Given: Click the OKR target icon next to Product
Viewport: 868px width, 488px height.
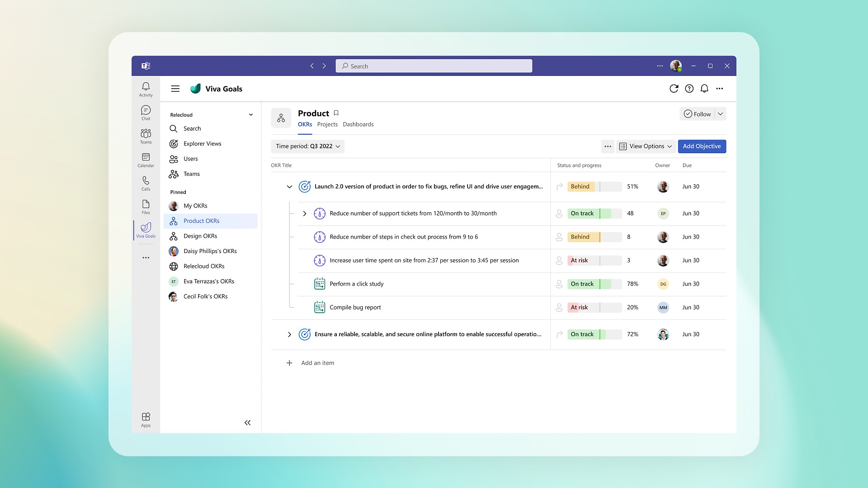Looking at the screenshot, I should pyautogui.click(x=281, y=117).
